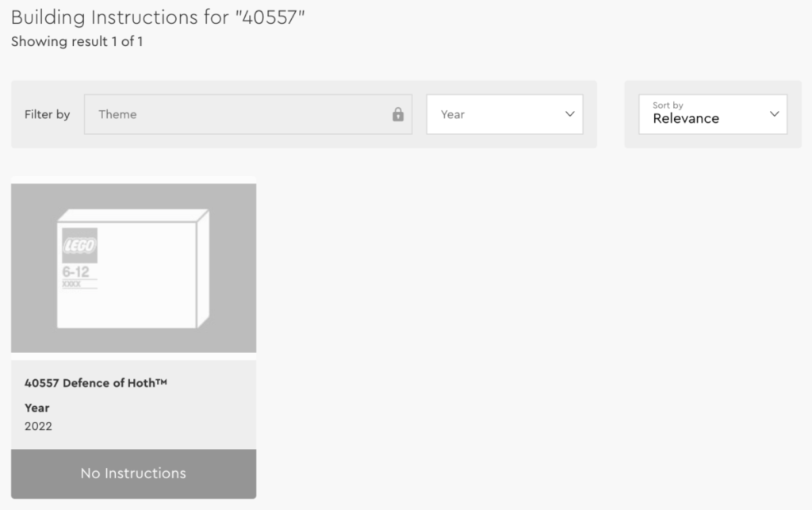Expand the Sort by Relevance dropdown

(713, 114)
